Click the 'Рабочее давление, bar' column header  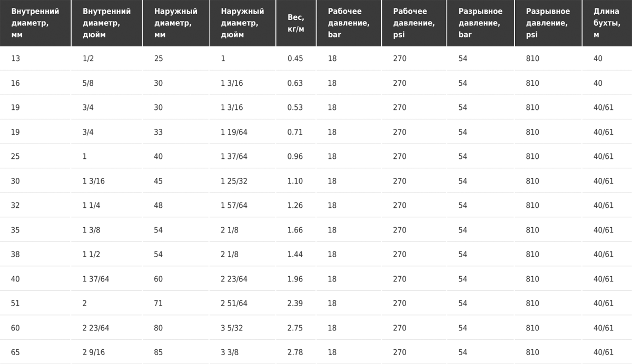(x=349, y=23)
